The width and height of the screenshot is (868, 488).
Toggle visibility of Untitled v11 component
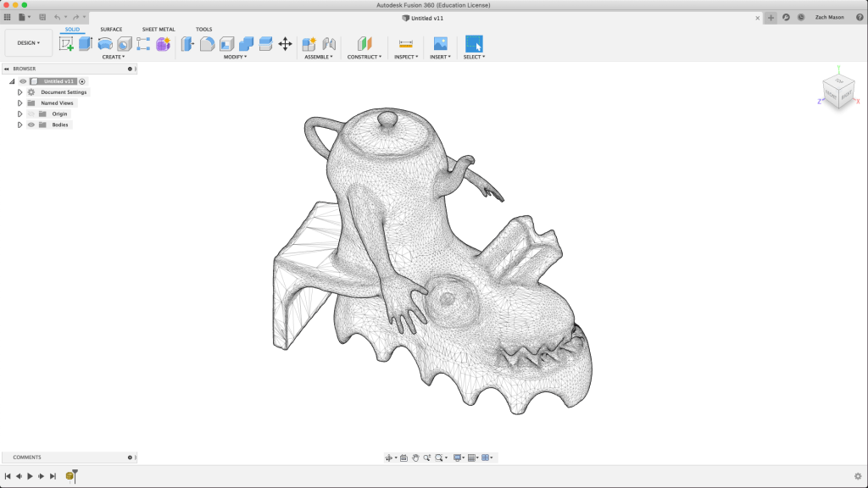(23, 81)
